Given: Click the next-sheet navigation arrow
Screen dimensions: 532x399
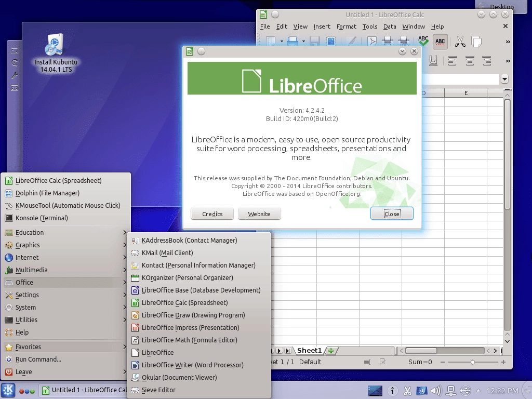Looking at the screenshot, I should (279, 351).
